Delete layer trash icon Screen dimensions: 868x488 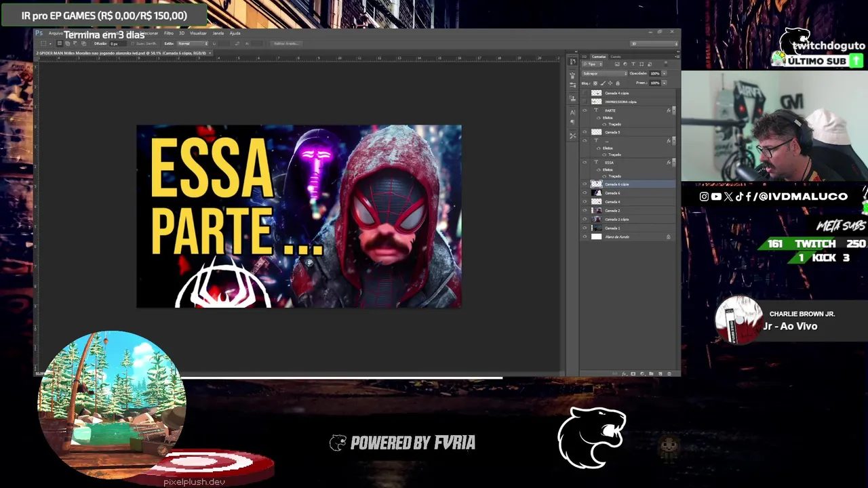tap(669, 373)
